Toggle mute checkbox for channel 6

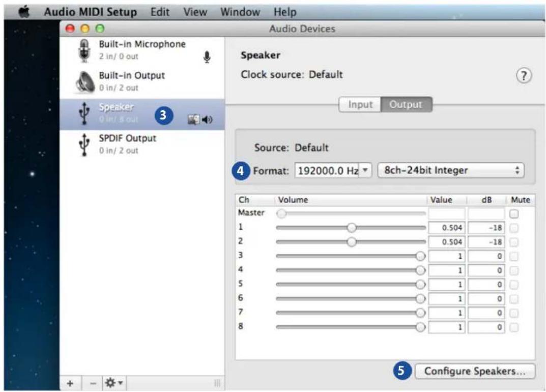[x=514, y=299]
